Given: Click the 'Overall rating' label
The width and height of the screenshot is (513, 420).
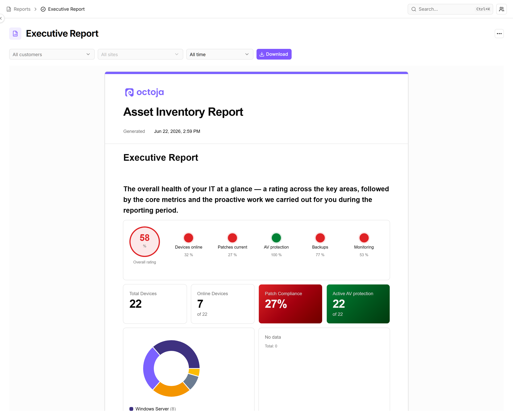Looking at the screenshot, I should point(145,262).
